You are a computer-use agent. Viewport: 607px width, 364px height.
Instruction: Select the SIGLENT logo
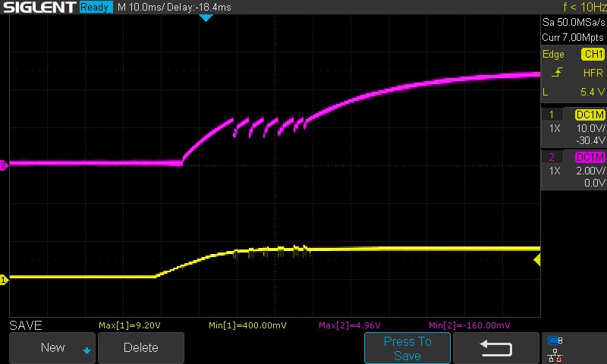(x=39, y=7)
